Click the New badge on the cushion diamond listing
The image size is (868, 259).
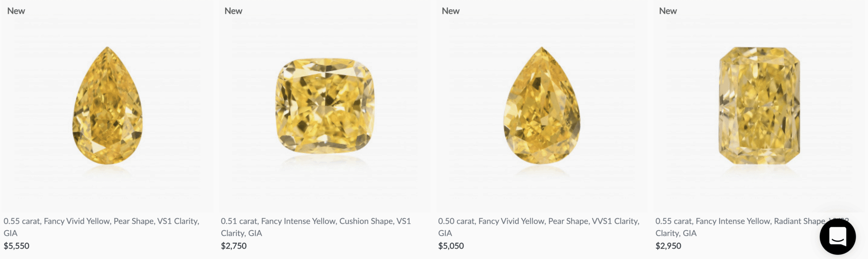pyautogui.click(x=233, y=11)
